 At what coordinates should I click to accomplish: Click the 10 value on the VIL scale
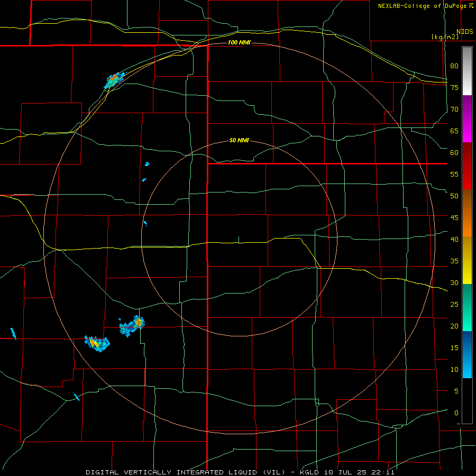[x=454, y=370]
